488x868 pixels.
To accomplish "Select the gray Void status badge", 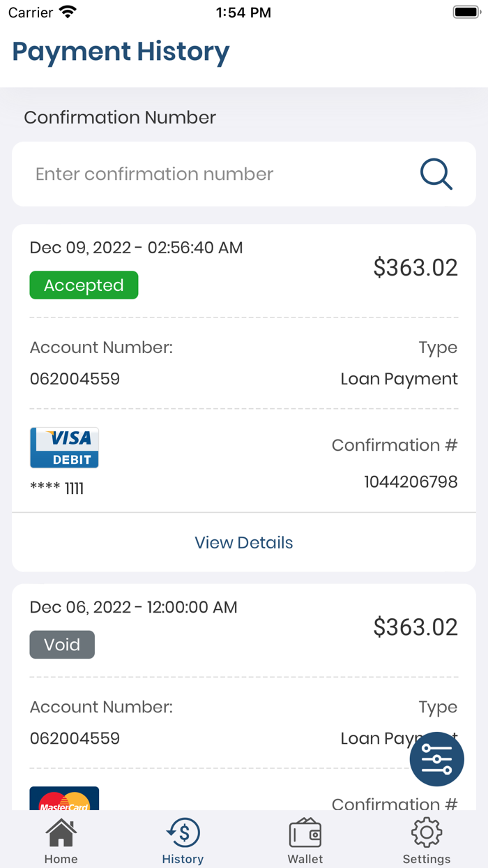I will pos(61,644).
